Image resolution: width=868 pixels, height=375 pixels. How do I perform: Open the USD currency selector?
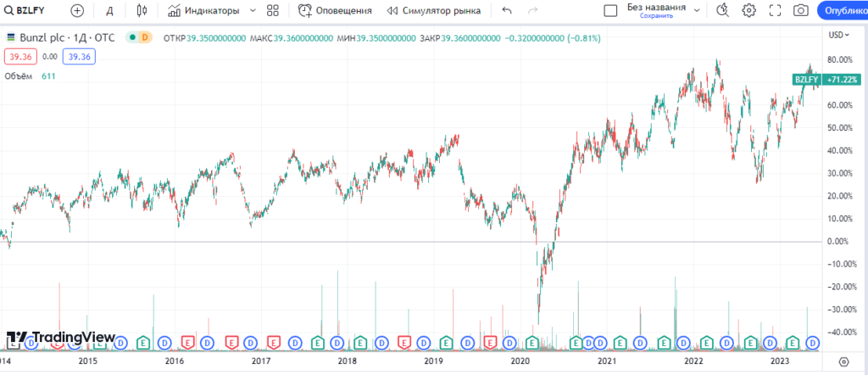click(838, 35)
